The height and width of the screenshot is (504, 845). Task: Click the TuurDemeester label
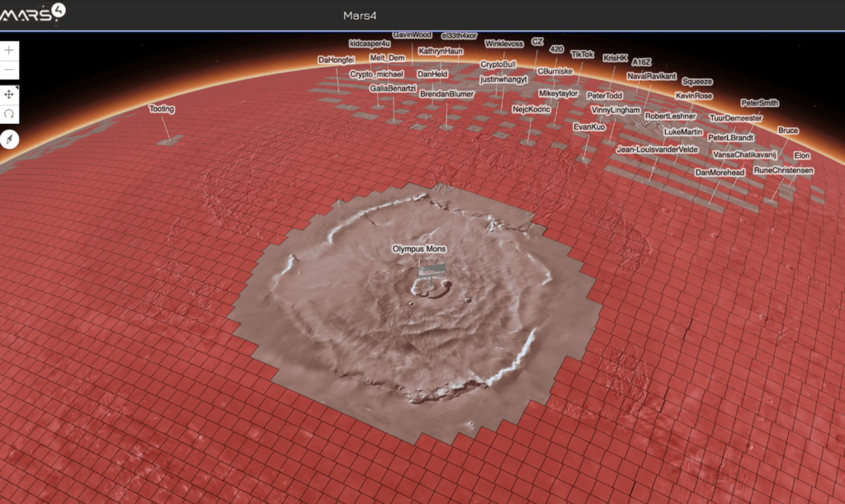pyautogui.click(x=735, y=117)
